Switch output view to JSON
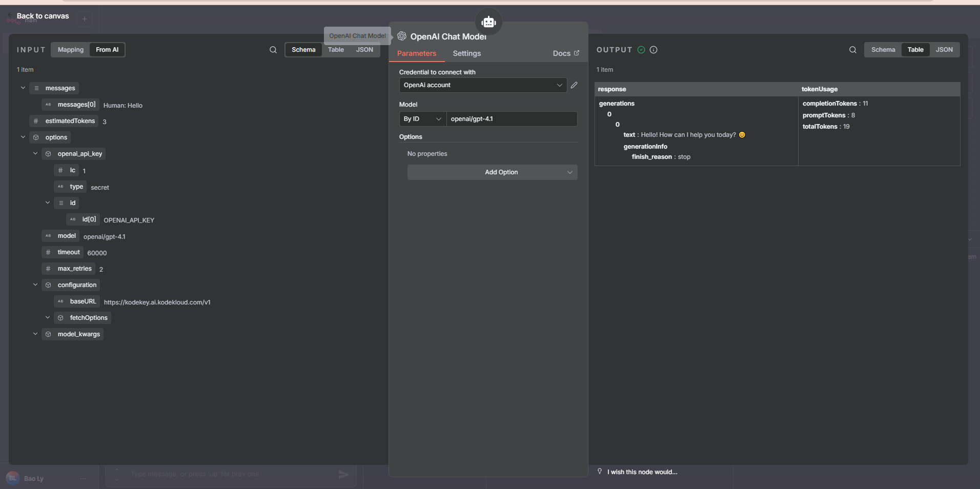This screenshot has width=980, height=489. coord(944,50)
